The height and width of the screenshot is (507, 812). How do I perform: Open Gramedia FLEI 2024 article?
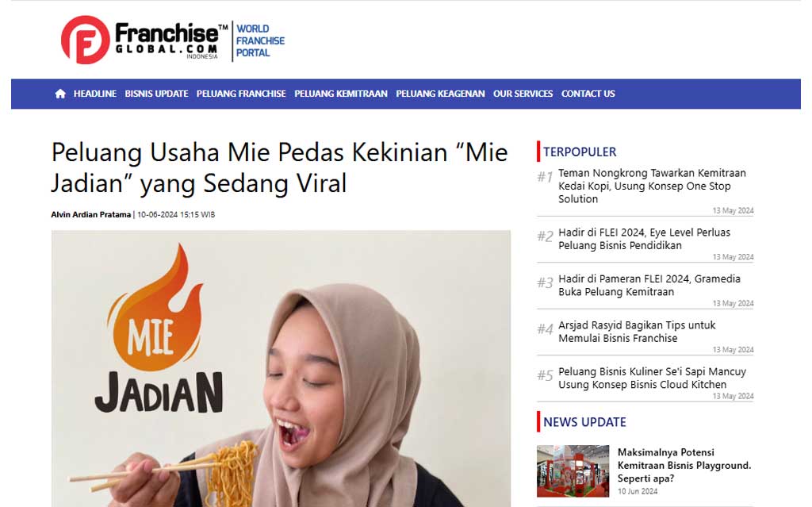649,285
